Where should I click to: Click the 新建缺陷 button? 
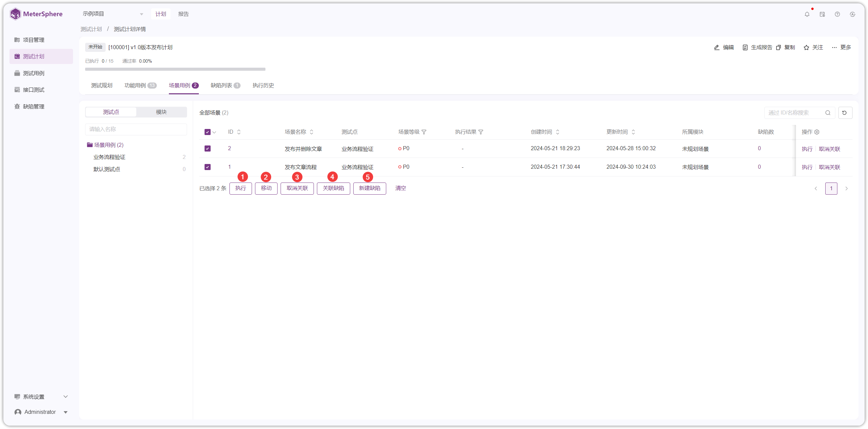click(x=370, y=188)
